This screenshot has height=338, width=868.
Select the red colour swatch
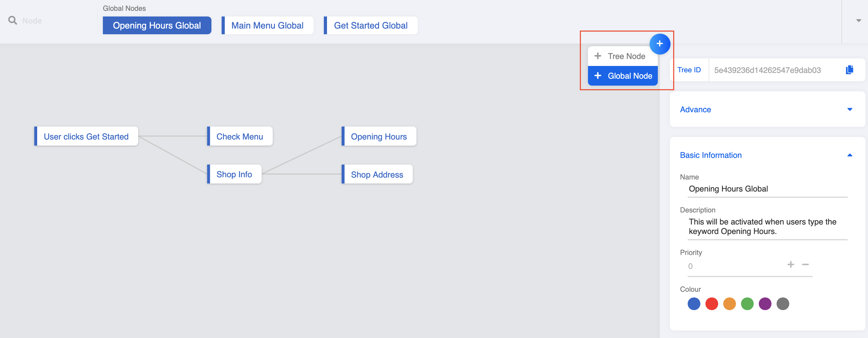pos(712,304)
